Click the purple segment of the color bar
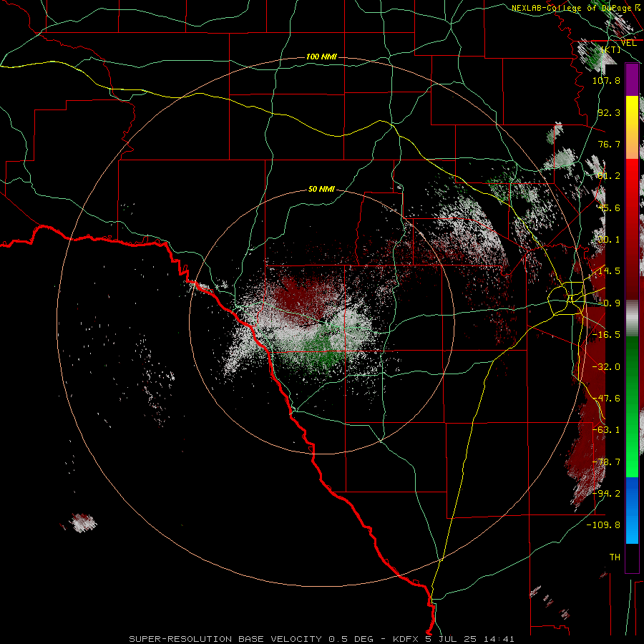644x644 pixels. 632,79
